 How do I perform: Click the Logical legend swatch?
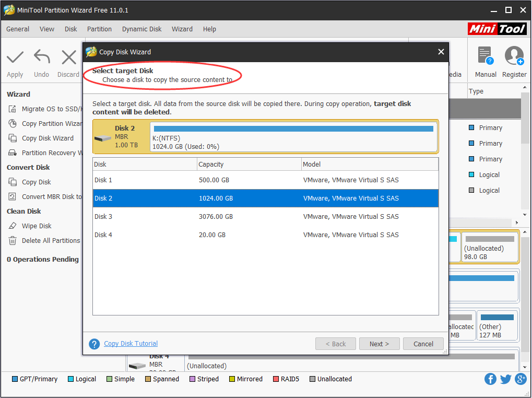point(70,379)
